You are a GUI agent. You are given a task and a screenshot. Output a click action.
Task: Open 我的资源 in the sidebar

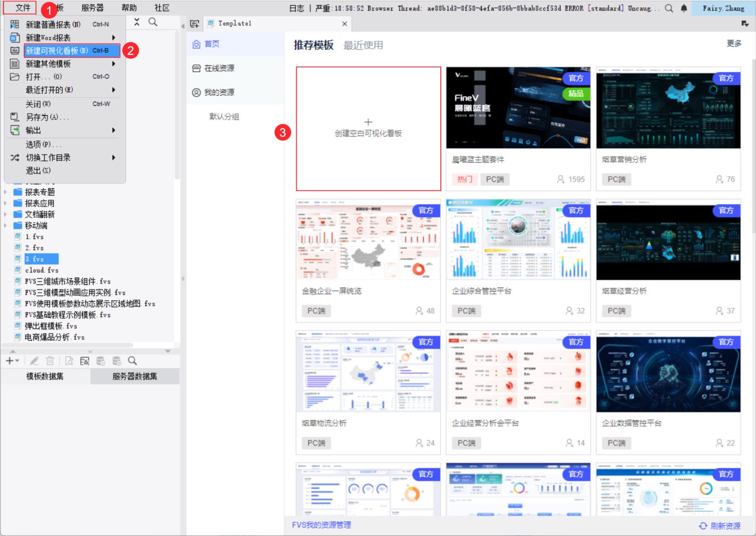pyautogui.click(x=235, y=92)
